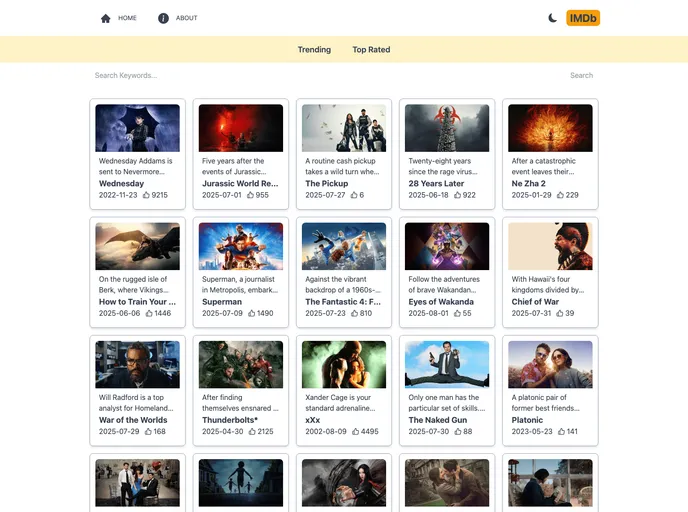Click thumbs-up icon on Chief of War card
The width and height of the screenshot is (688, 512).
coord(560,313)
